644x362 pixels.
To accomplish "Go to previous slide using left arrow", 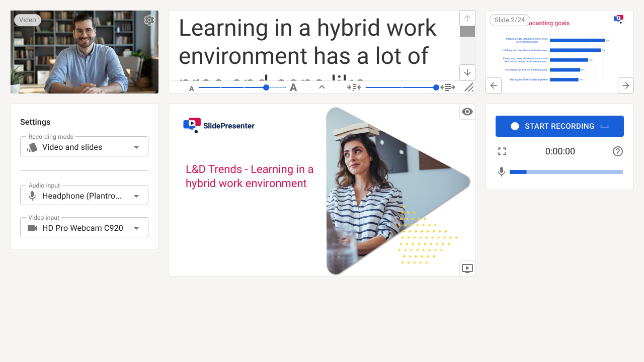I will point(494,85).
